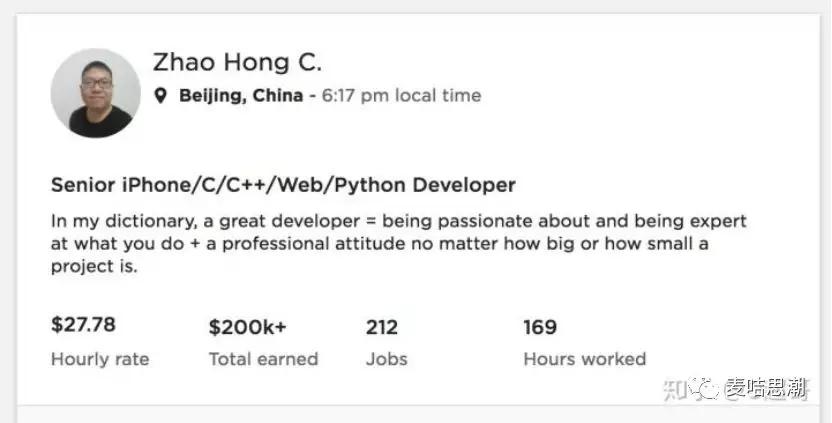Click the 212 jobs count

[x=382, y=327]
